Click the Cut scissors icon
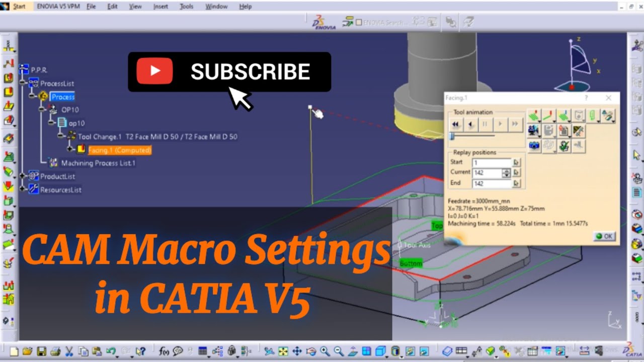The image size is (644, 362). coord(69,351)
